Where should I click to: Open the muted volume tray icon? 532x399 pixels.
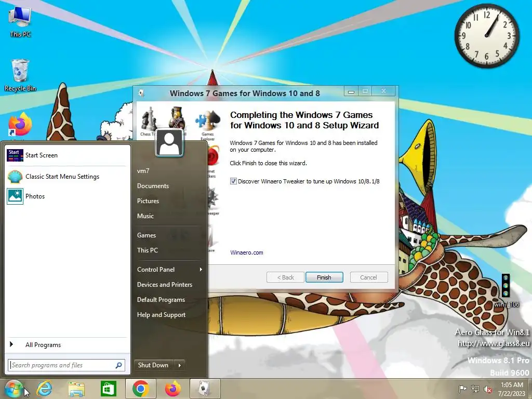tap(488, 389)
